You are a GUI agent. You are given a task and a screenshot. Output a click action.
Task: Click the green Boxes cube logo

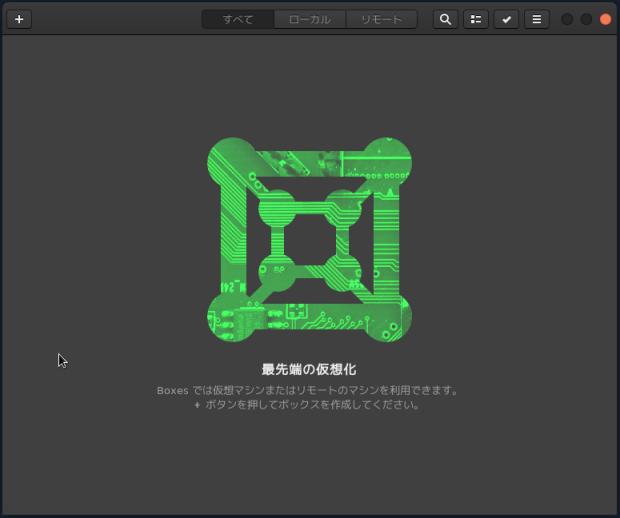(310, 240)
